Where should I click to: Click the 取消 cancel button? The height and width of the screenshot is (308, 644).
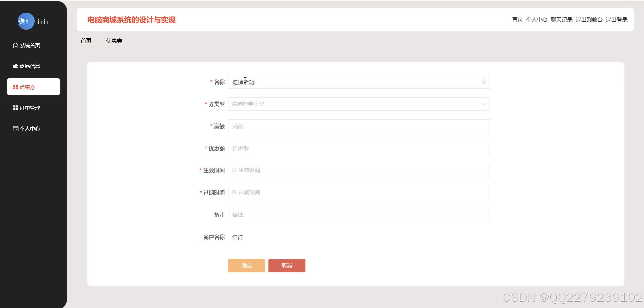pyautogui.click(x=286, y=265)
